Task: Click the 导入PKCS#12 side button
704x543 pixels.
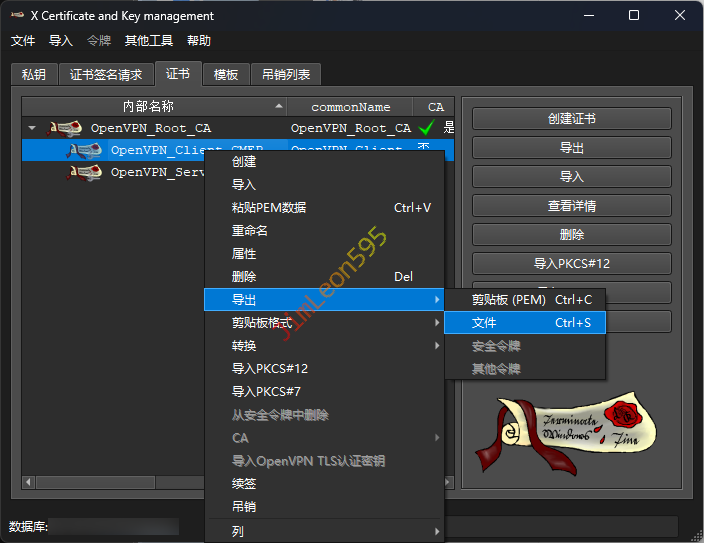Action: (x=571, y=264)
